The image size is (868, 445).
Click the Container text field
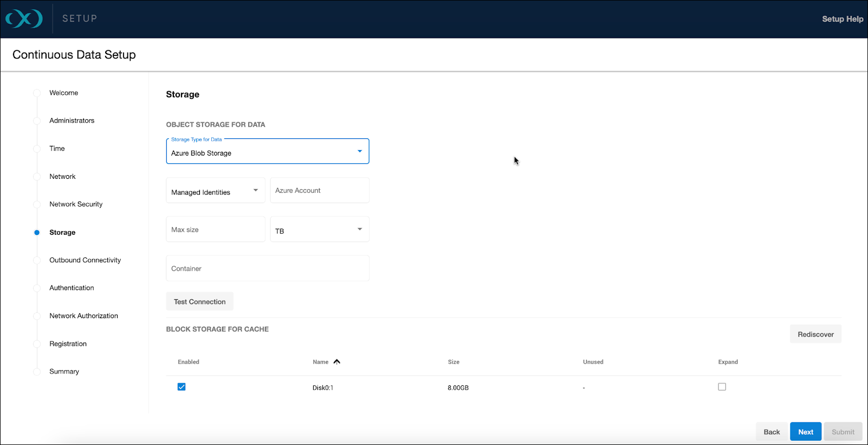tap(267, 269)
